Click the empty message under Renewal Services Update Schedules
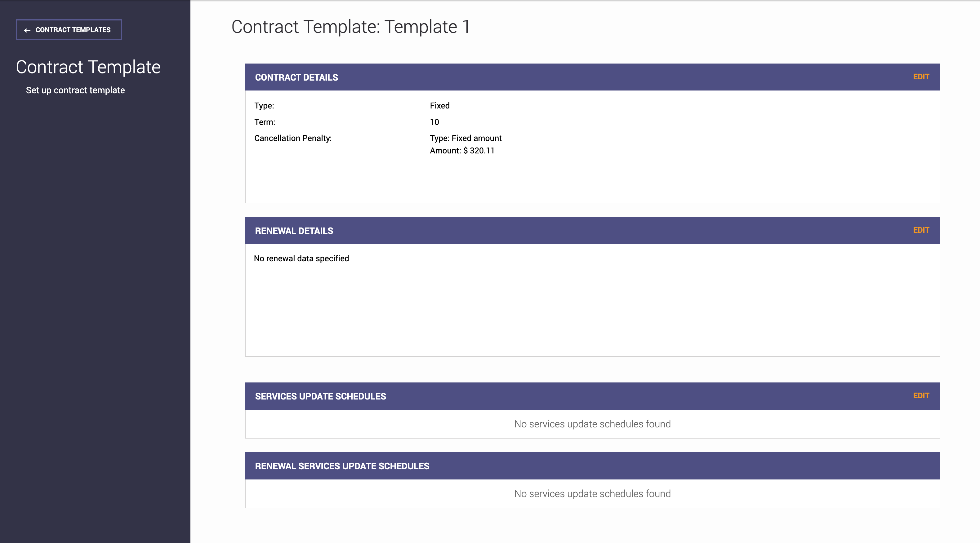 592,494
